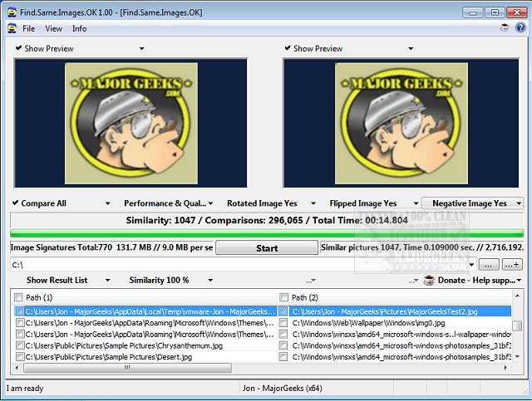Toggle the Compare All option
532x401 pixels.
(x=39, y=203)
